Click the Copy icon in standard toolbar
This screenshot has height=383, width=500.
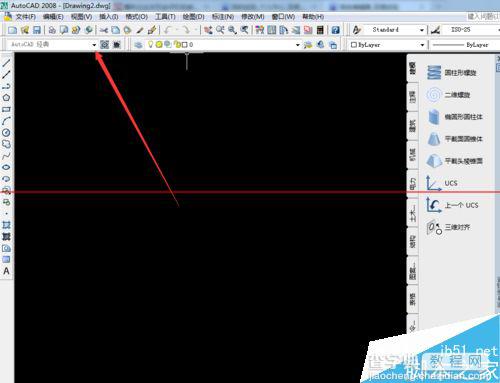(x=116, y=30)
